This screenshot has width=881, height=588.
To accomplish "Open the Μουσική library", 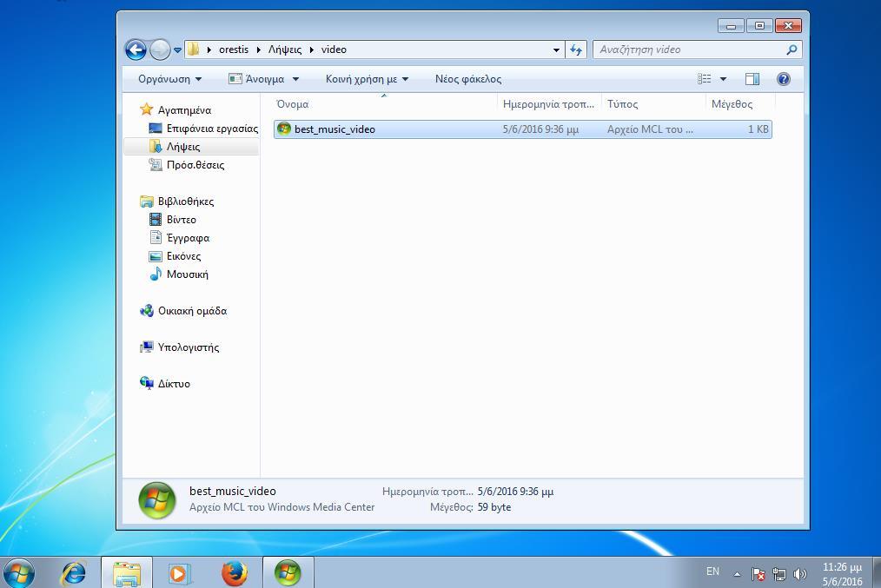I will click(187, 274).
